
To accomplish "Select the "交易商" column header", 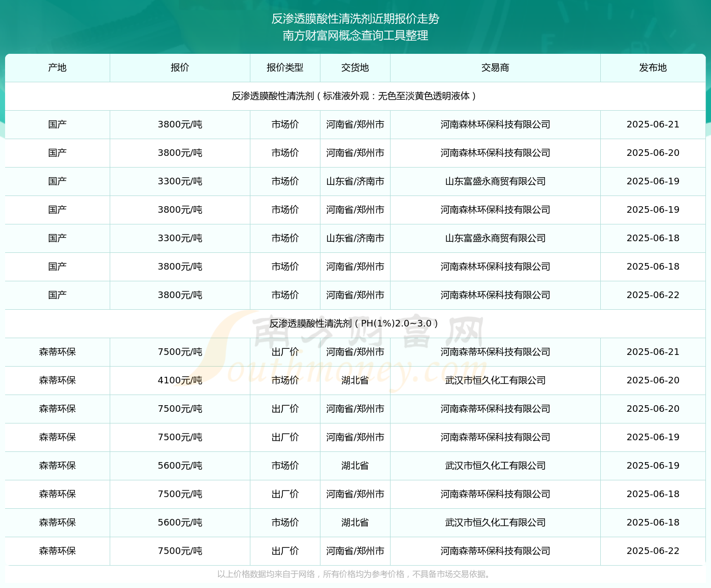I will point(495,68).
